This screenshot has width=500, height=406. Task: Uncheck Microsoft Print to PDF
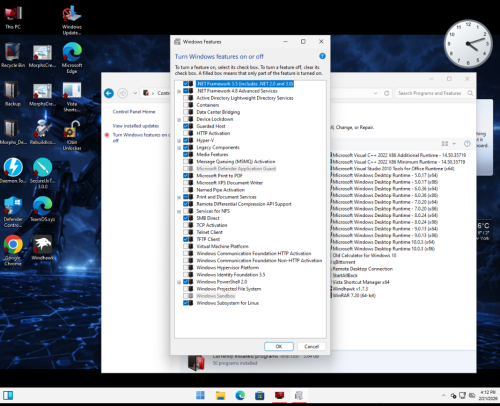[x=186, y=175]
